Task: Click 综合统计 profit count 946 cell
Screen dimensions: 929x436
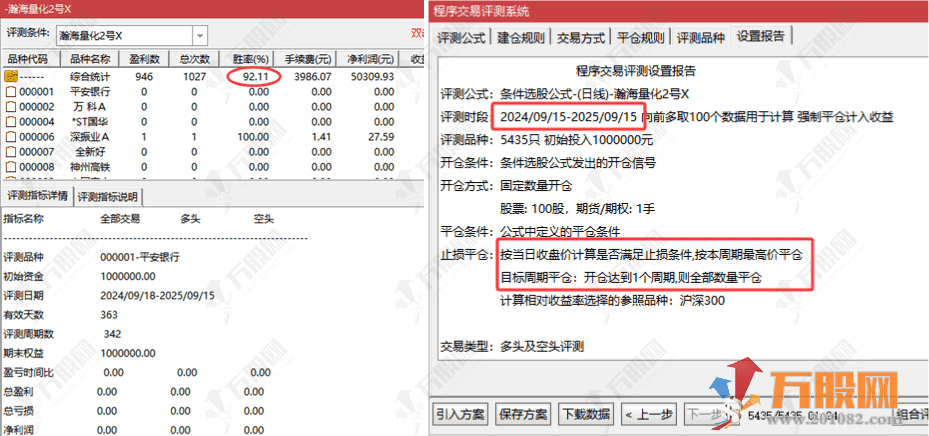Action: [144, 76]
